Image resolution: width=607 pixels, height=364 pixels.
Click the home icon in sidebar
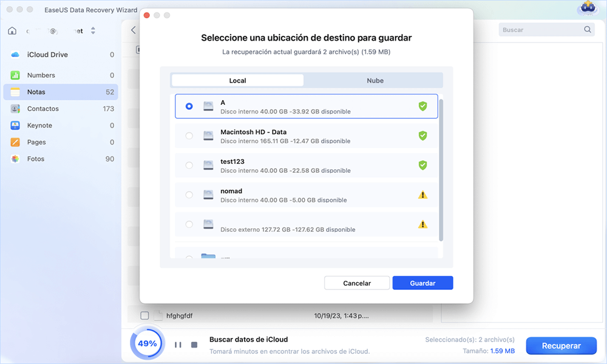(x=12, y=30)
